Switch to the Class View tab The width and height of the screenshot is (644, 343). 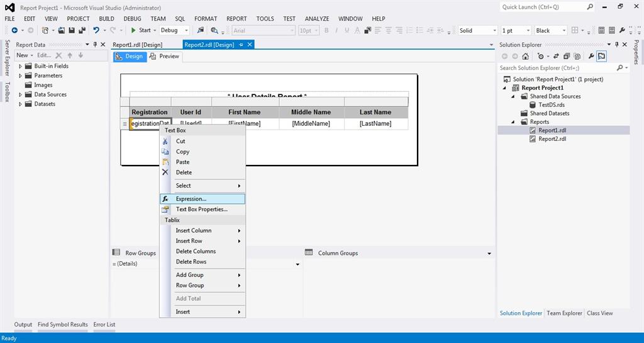[599, 313]
